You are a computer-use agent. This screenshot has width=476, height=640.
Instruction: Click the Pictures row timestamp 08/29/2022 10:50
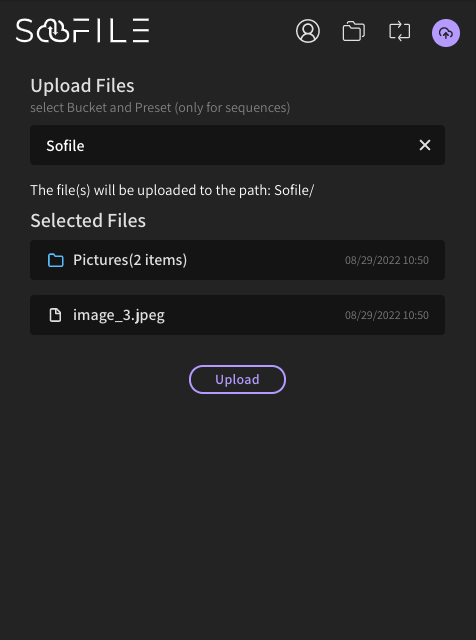pos(387,260)
